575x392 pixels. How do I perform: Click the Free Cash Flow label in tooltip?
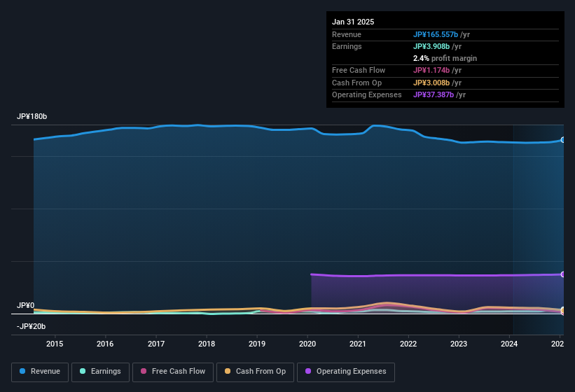359,70
